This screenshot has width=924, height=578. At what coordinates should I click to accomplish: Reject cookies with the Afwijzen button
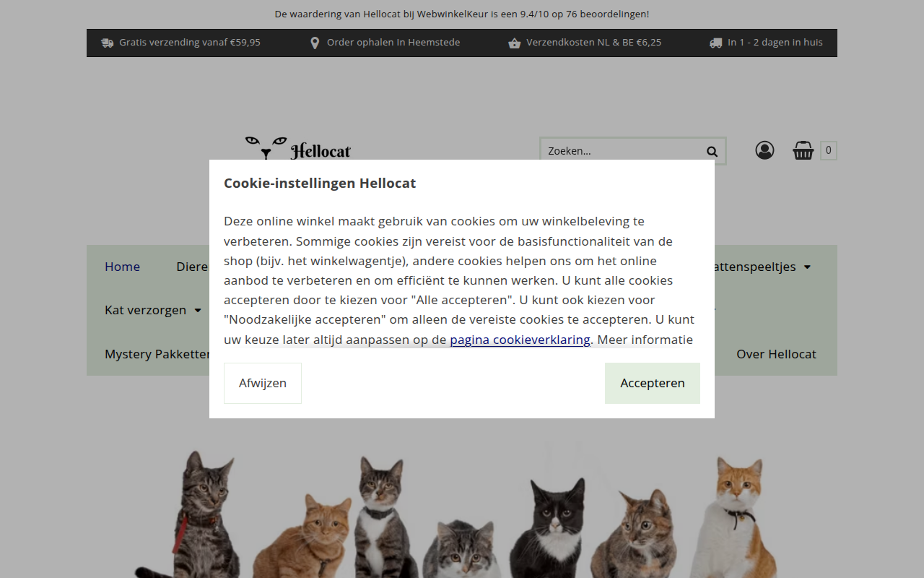click(263, 383)
